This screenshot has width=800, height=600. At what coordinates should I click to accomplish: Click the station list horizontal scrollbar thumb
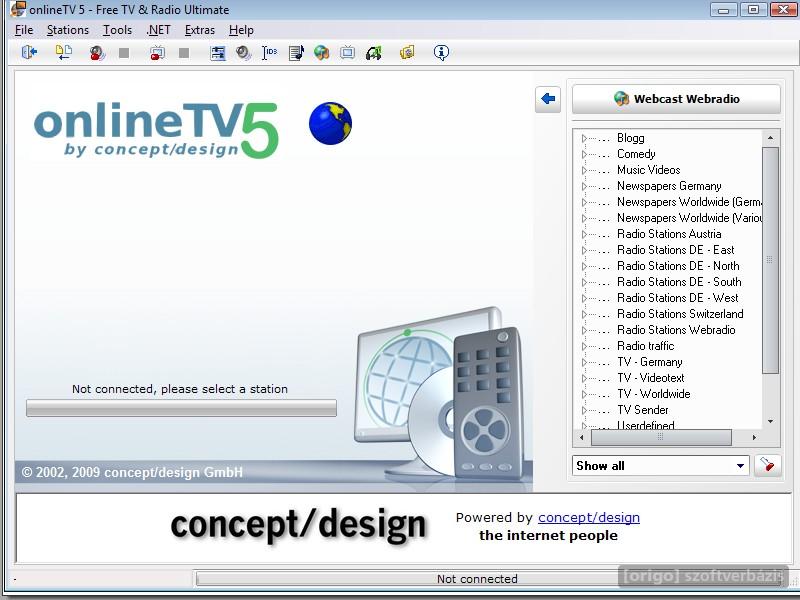(x=661, y=437)
